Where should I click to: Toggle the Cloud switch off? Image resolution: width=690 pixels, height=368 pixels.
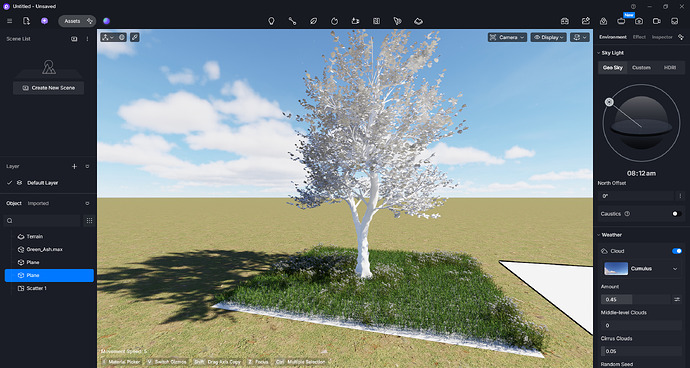point(677,251)
